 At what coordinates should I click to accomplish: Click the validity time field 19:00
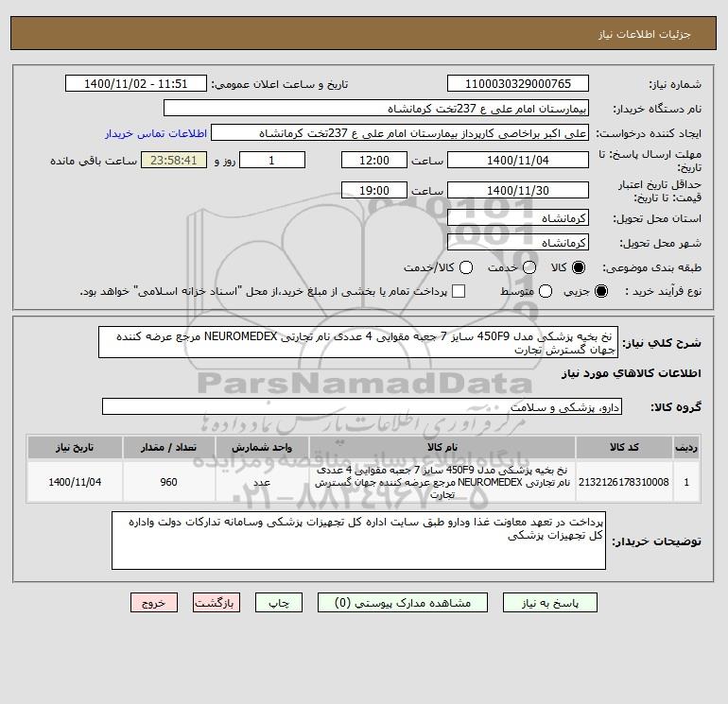374,190
